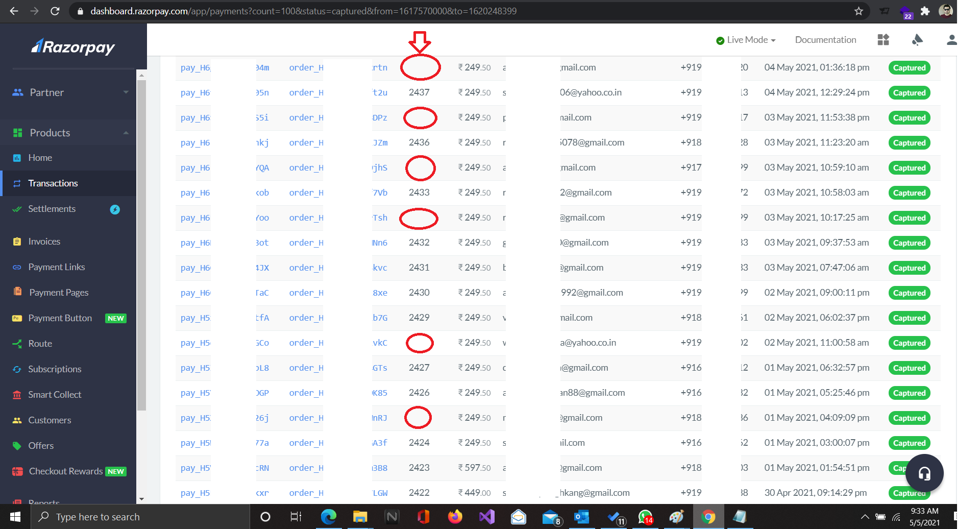The height and width of the screenshot is (529, 980).
Task: Select Transactions in the sidebar menu
Action: [53, 183]
